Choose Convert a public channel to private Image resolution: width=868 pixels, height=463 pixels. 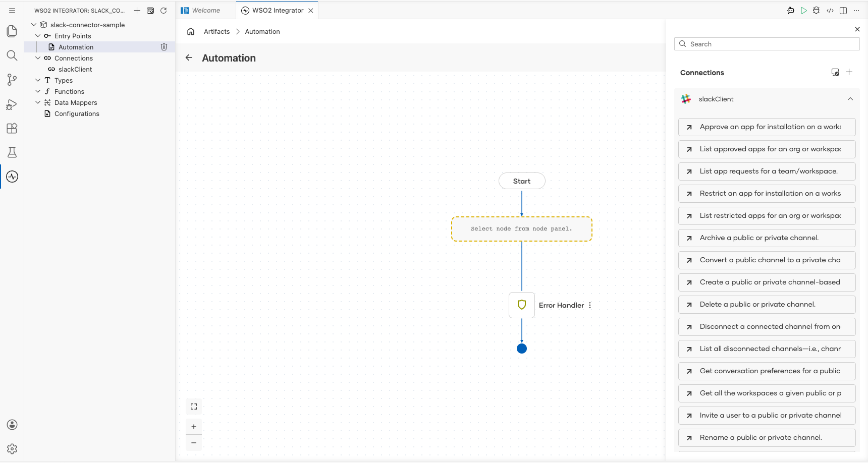point(767,260)
